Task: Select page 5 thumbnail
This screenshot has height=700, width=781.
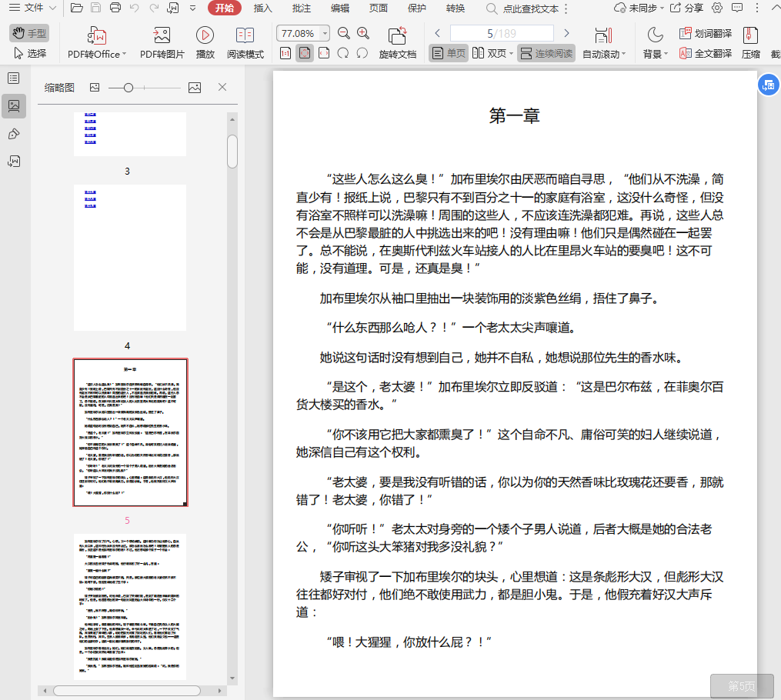Action: click(x=130, y=432)
